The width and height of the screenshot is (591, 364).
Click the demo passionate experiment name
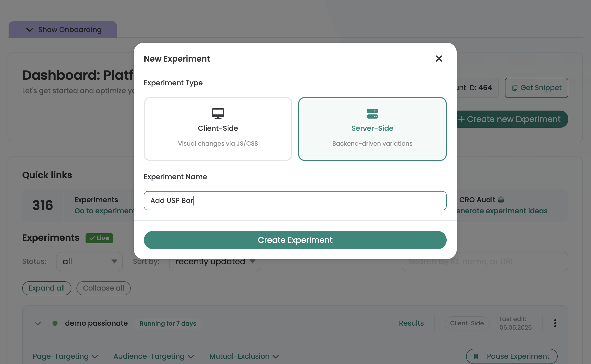[x=96, y=323]
